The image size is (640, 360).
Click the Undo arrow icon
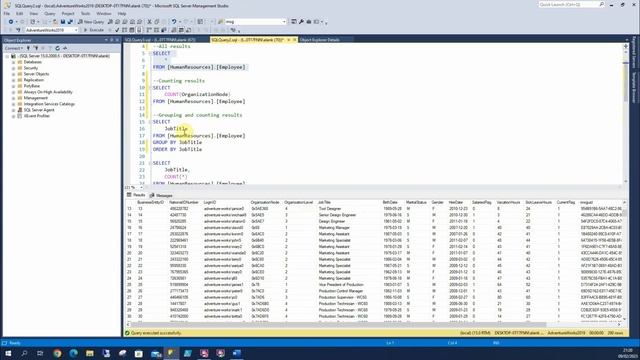tap(174, 22)
